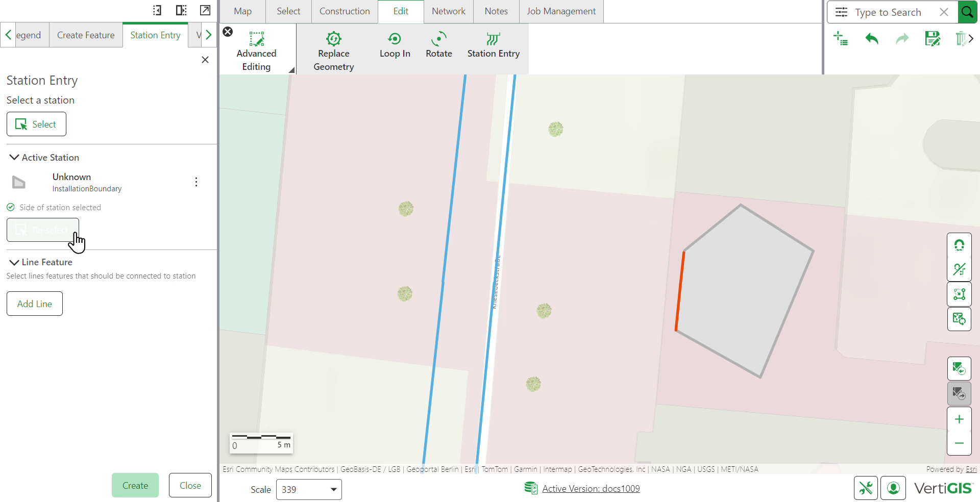This screenshot has width=980, height=502.
Task: Switch to the Network tab
Action: (449, 11)
